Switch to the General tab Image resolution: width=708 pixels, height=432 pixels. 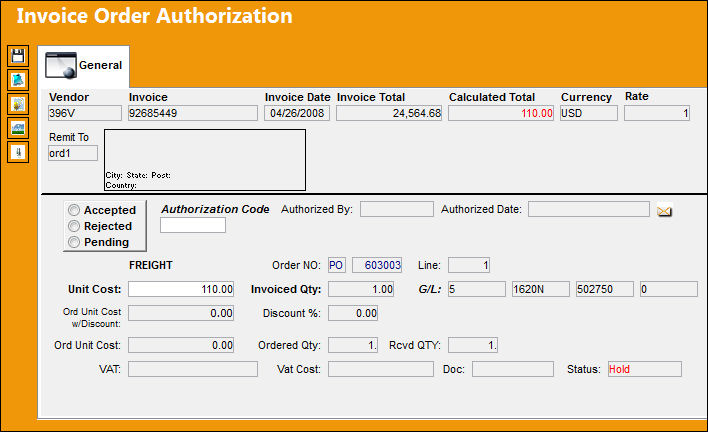(84, 66)
